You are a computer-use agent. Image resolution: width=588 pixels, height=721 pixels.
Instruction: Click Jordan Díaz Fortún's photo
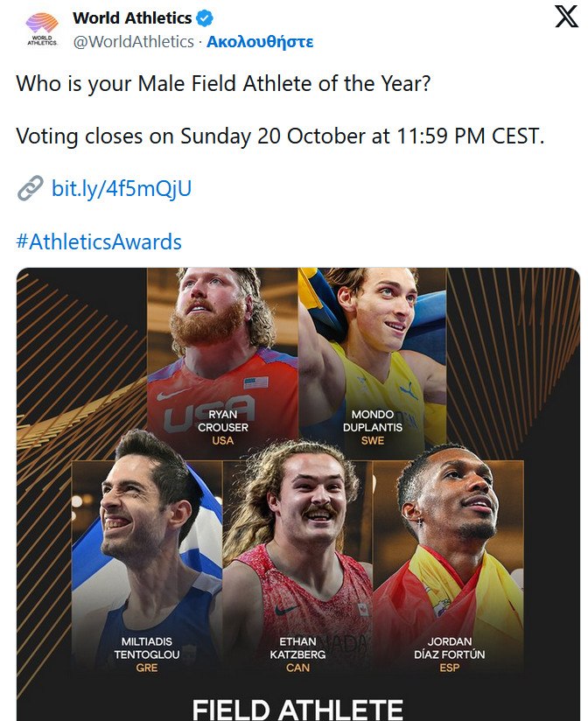(x=449, y=542)
